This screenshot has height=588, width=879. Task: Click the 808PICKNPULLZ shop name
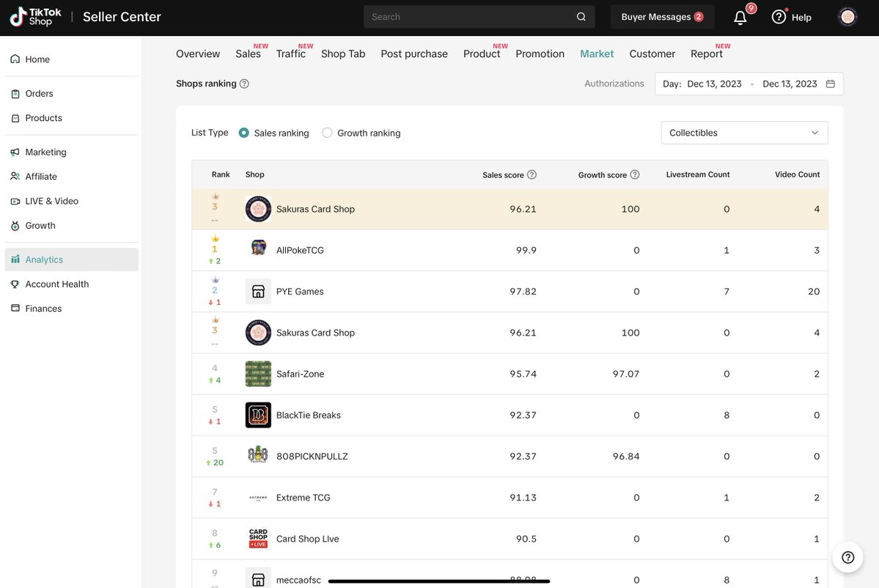point(312,456)
